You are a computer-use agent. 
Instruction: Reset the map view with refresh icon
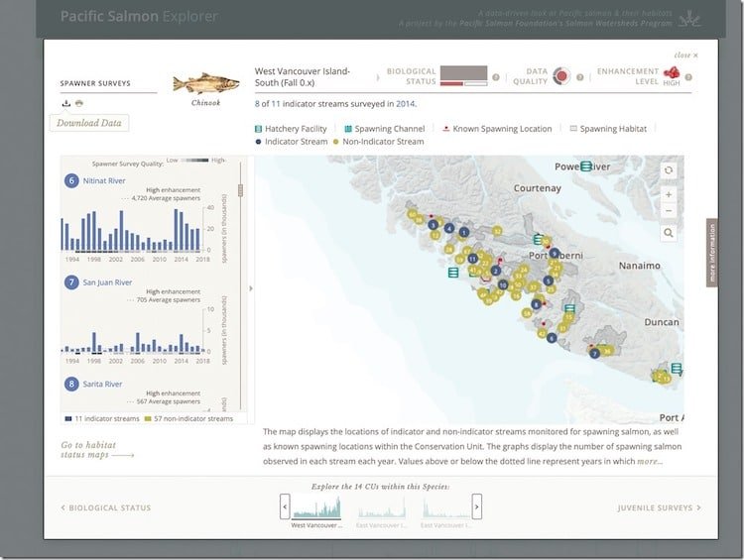coord(669,170)
